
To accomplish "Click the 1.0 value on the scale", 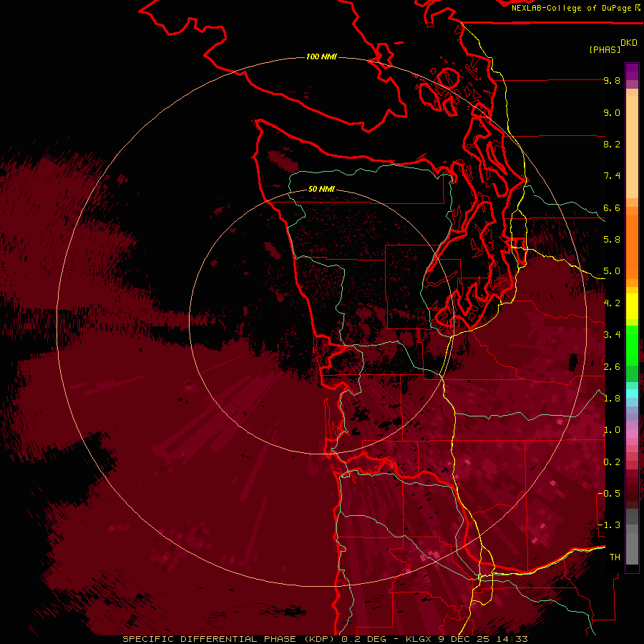I will pyautogui.click(x=612, y=430).
